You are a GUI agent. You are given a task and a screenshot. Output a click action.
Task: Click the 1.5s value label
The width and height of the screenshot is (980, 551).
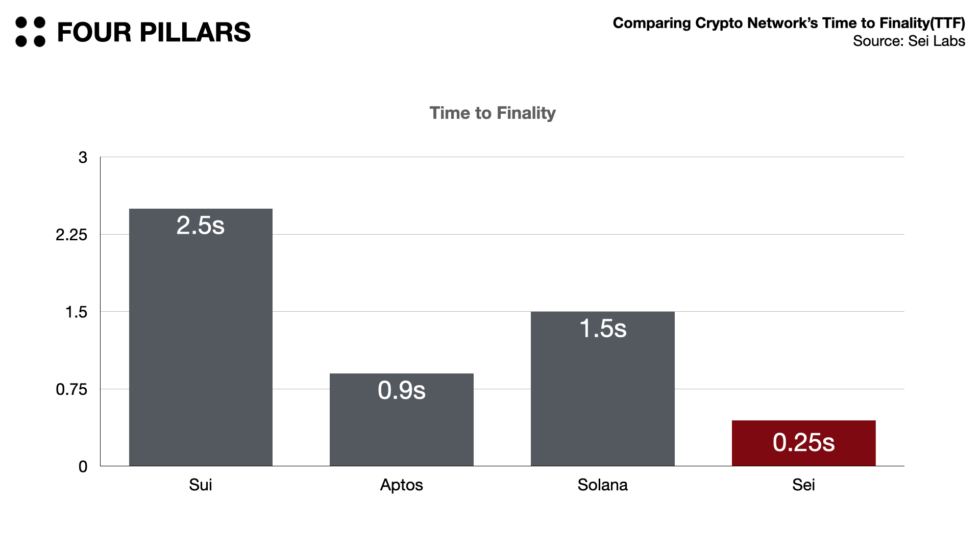(x=602, y=329)
